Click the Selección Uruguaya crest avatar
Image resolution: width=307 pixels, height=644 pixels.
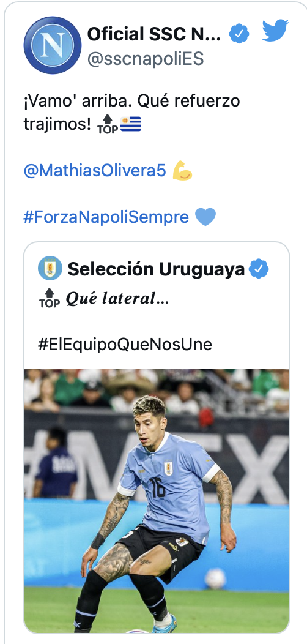(50, 268)
